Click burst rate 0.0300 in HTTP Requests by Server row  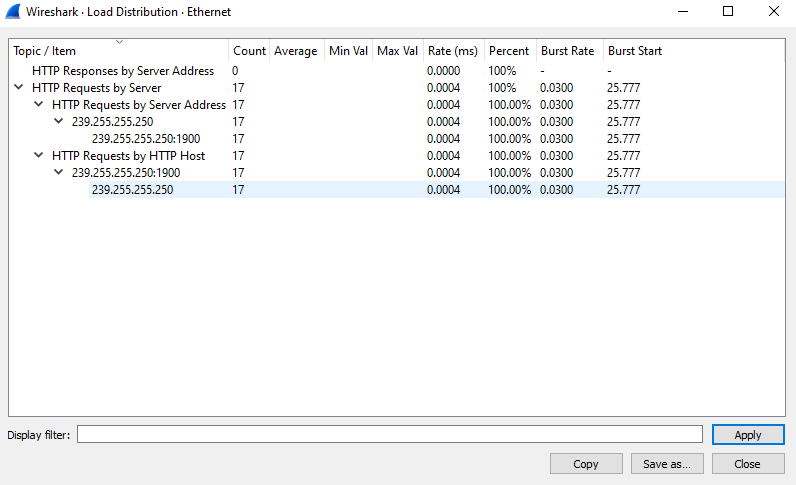(556, 88)
